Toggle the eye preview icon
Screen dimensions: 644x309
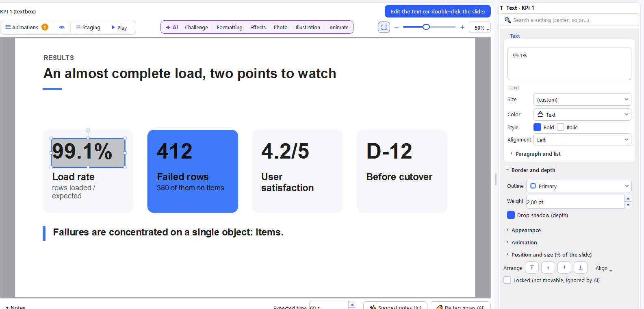62,27
